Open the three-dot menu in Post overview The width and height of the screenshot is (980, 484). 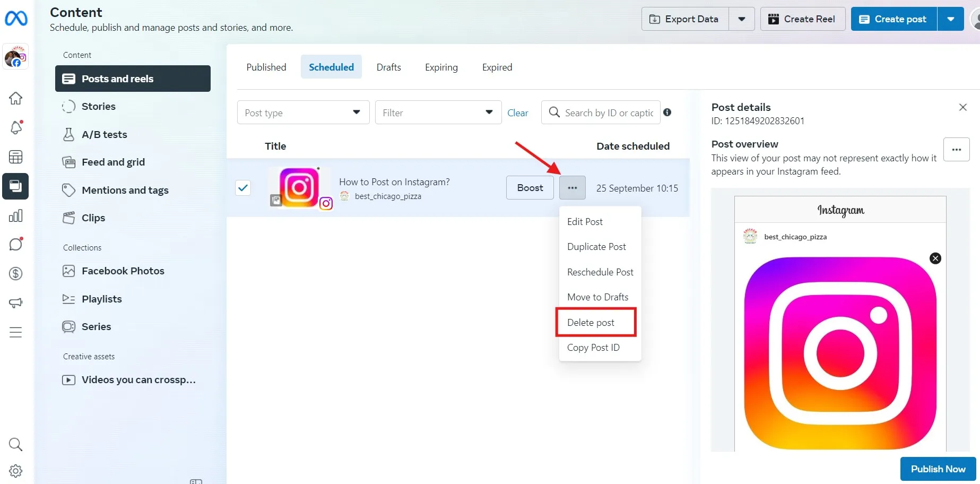[957, 150]
